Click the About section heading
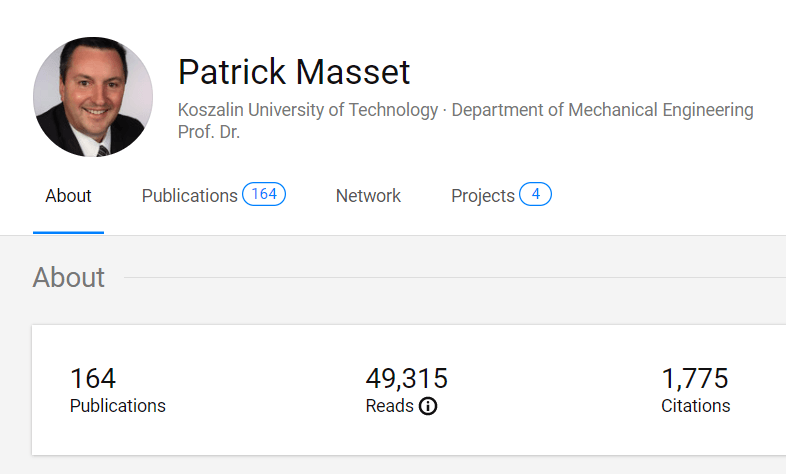The height and width of the screenshot is (474, 786). click(x=68, y=277)
